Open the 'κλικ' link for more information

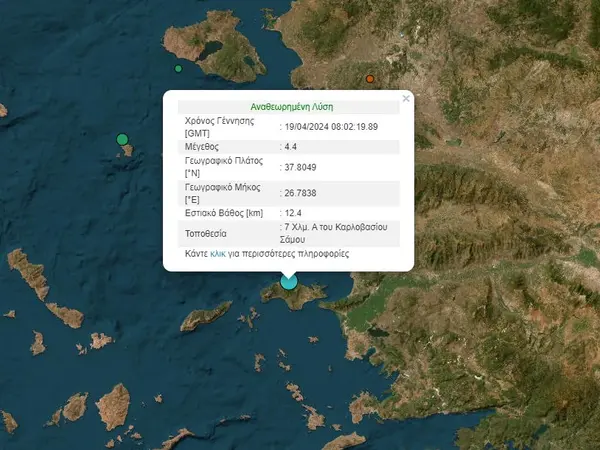[218, 254]
